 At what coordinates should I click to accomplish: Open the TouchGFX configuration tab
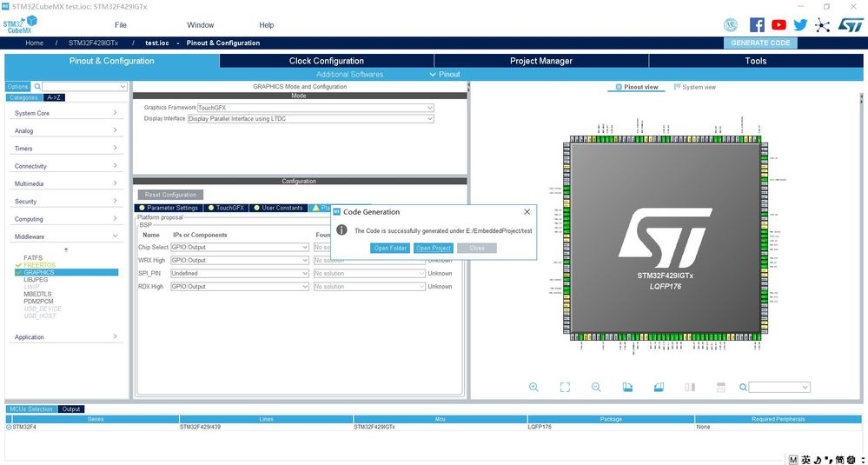point(226,208)
